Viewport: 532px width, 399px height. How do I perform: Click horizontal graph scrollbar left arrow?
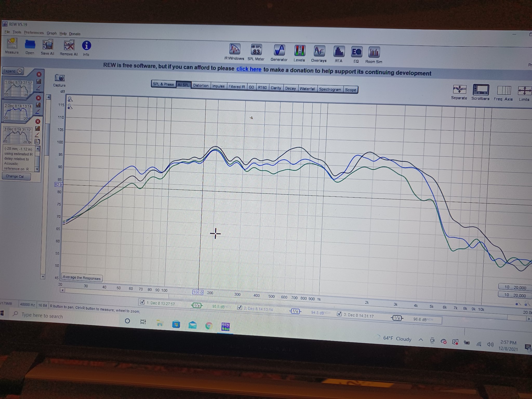click(x=62, y=290)
